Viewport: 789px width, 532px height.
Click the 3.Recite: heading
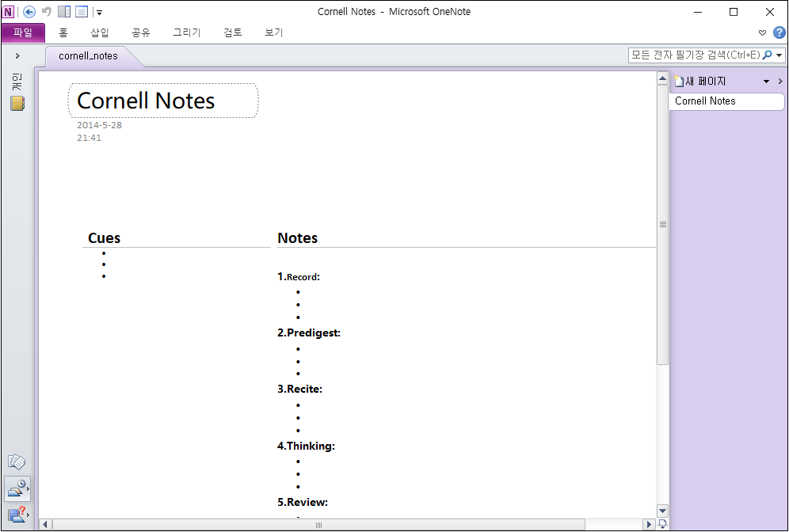(300, 389)
